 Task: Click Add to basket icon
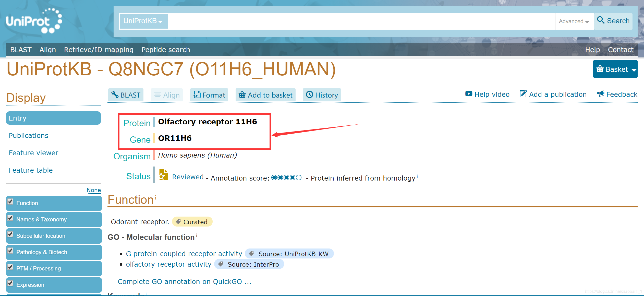click(242, 95)
